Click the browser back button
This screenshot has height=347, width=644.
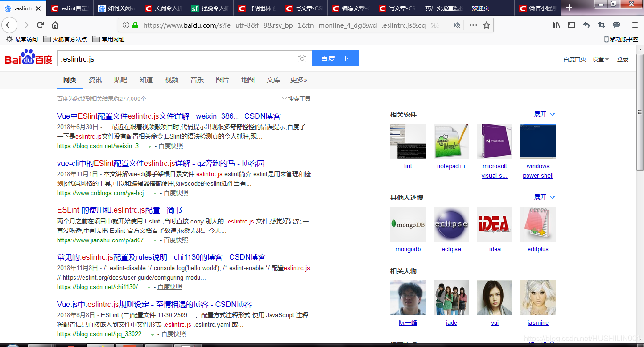tap(9, 25)
